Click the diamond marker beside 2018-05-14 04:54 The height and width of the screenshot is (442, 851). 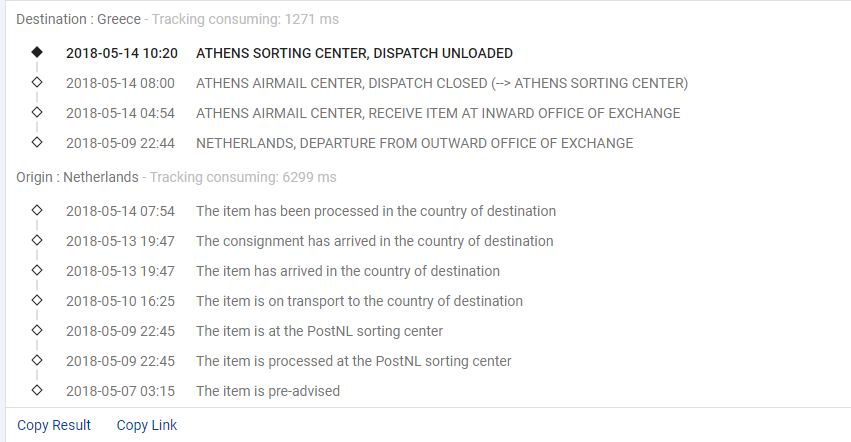37,112
